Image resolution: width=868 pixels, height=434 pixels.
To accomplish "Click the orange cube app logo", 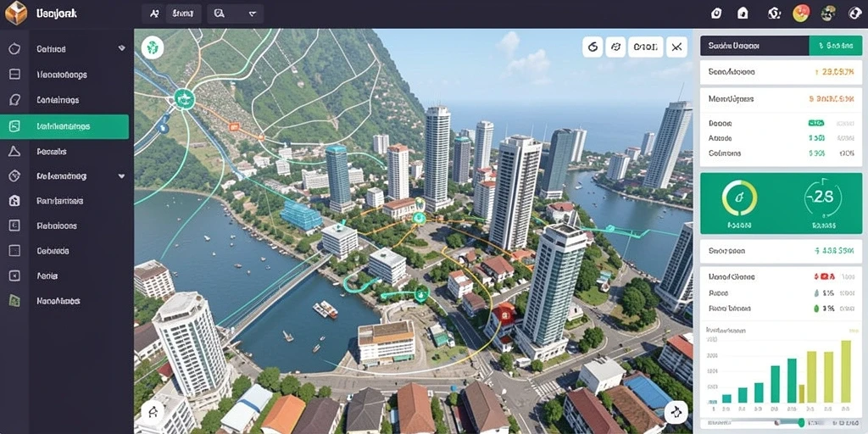I will click(15, 14).
